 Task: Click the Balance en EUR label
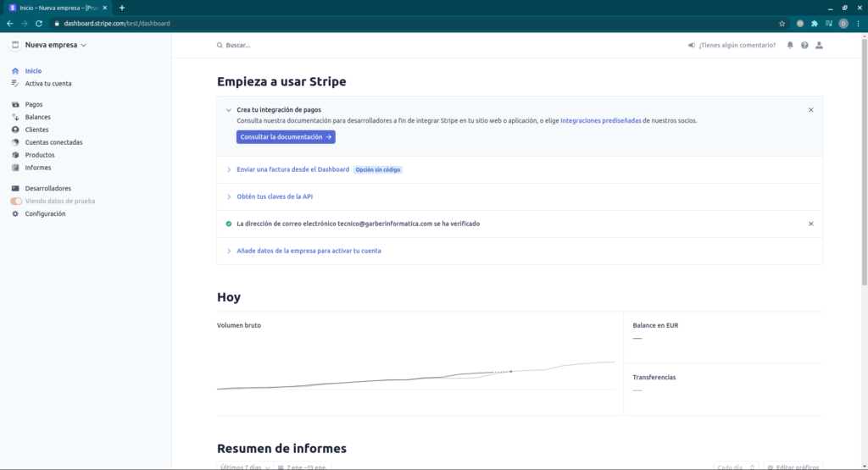click(x=655, y=326)
